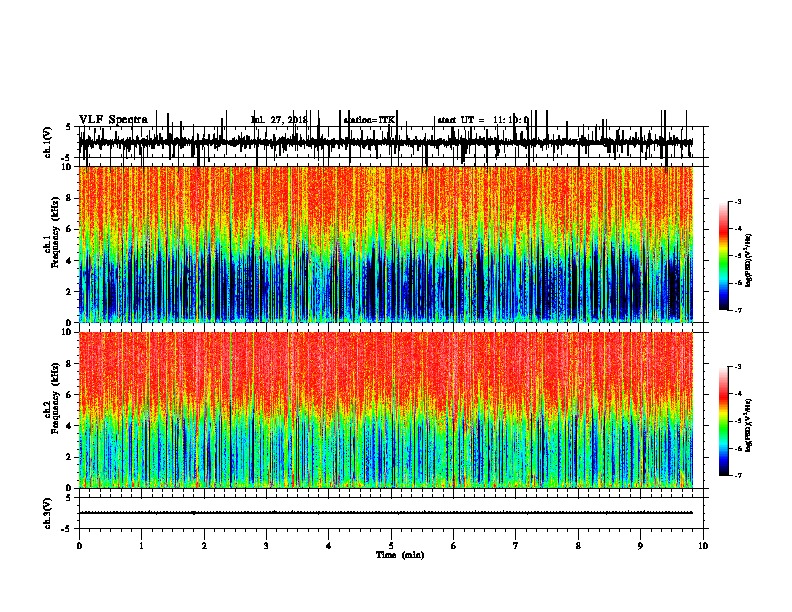Viewport: 792px width, 612px height.
Task: Click time axis tick label "8"
Action: [x=578, y=546]
